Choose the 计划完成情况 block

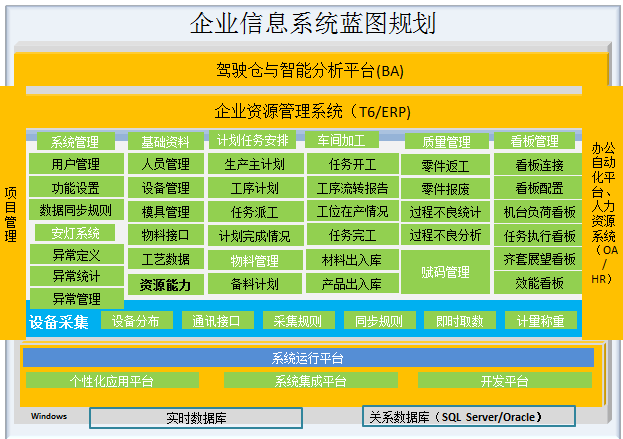(x=255, y=236)
